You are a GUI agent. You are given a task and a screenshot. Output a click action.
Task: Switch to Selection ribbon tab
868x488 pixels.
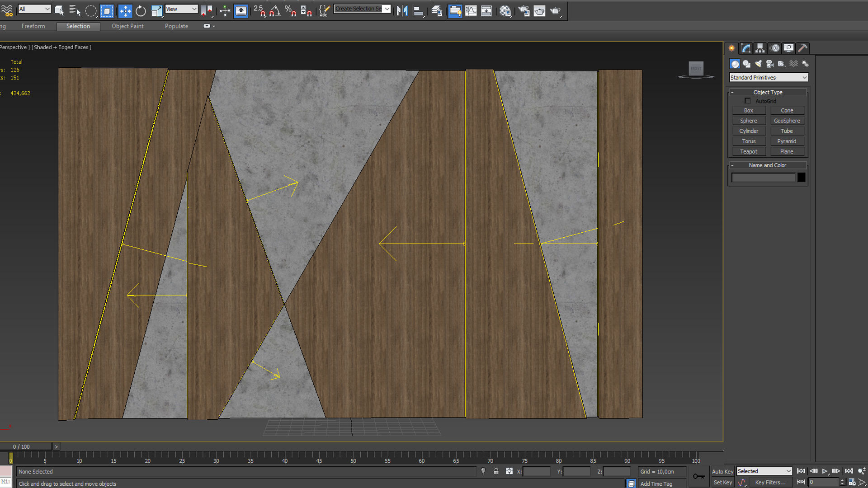(78, 26)
